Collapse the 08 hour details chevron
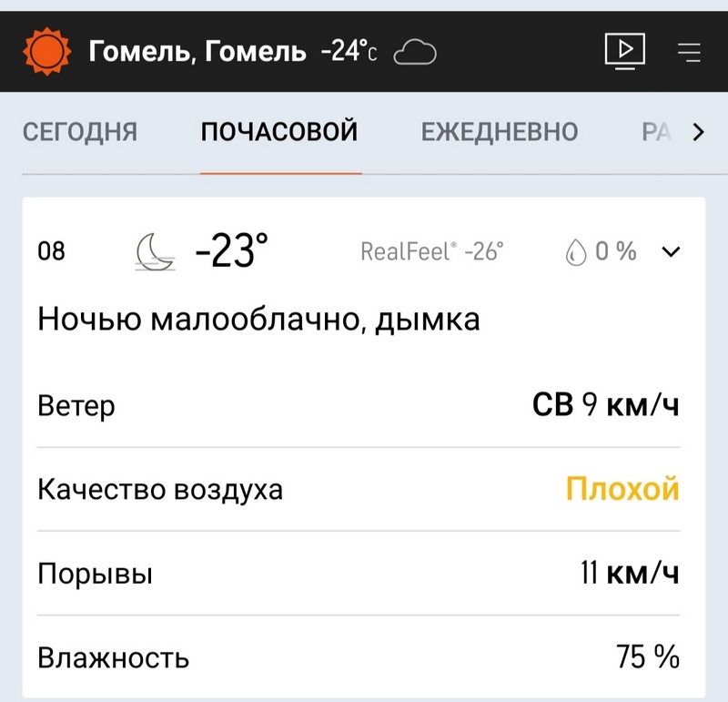Viewport: 728px width, 702px height. (x=671, y=252)
